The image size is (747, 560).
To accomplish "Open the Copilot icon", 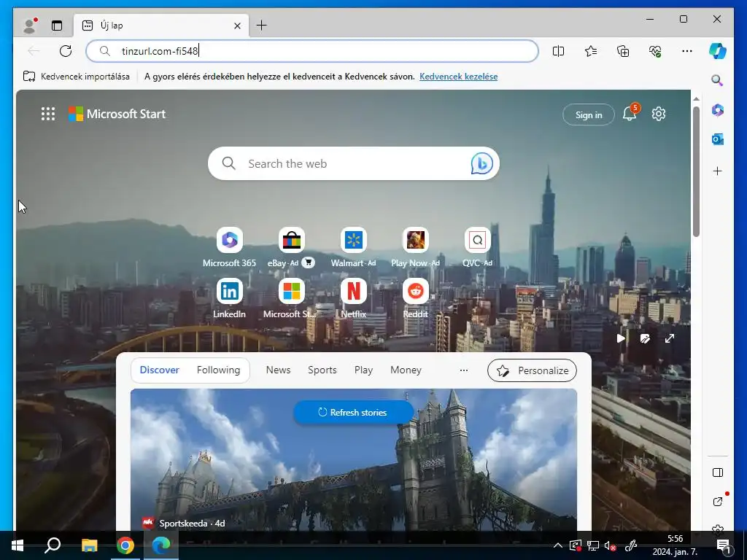I will (x=718, y=51).
